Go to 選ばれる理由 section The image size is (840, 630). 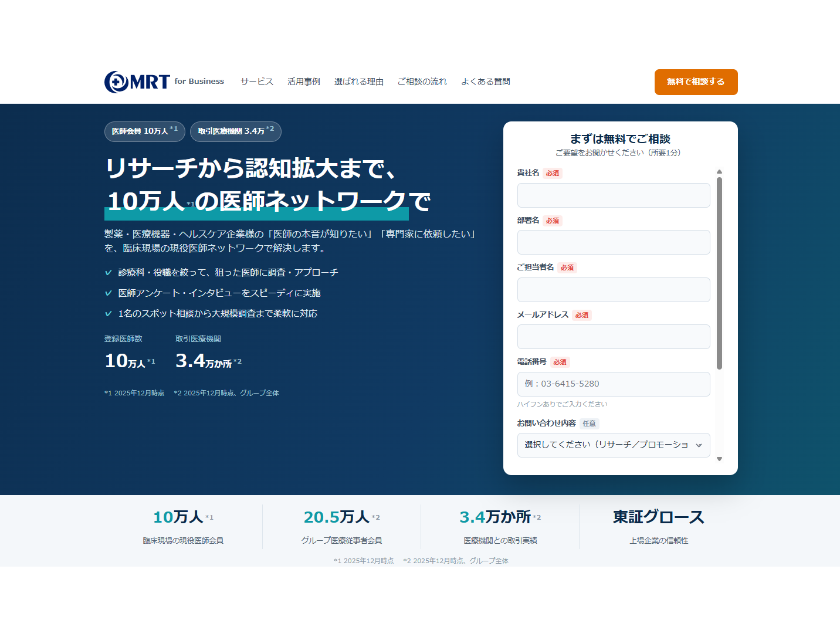tap(359, 82)
